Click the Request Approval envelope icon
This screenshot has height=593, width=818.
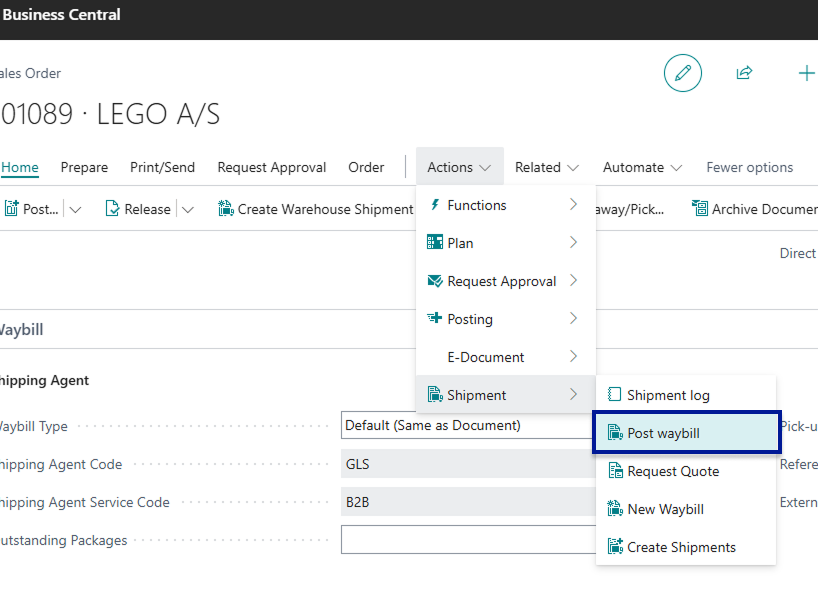point(435,281)
